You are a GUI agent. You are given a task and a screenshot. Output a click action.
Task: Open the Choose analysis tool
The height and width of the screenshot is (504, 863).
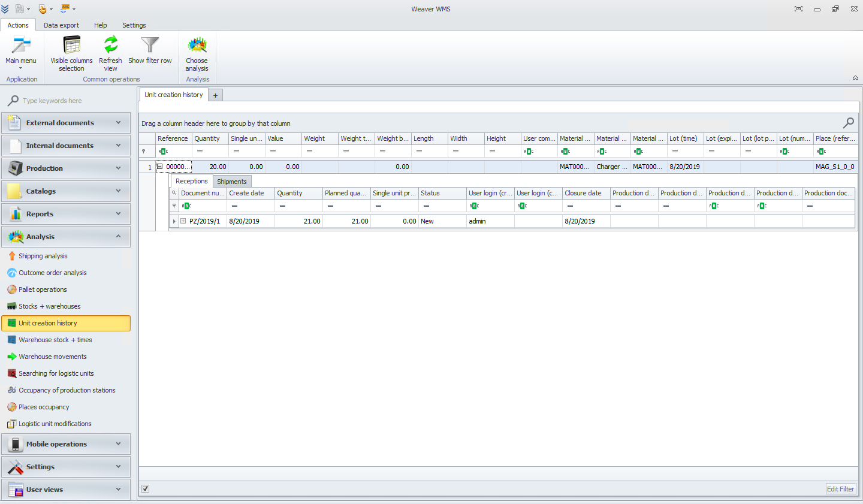pyautogui.click(x=197, y=52)
